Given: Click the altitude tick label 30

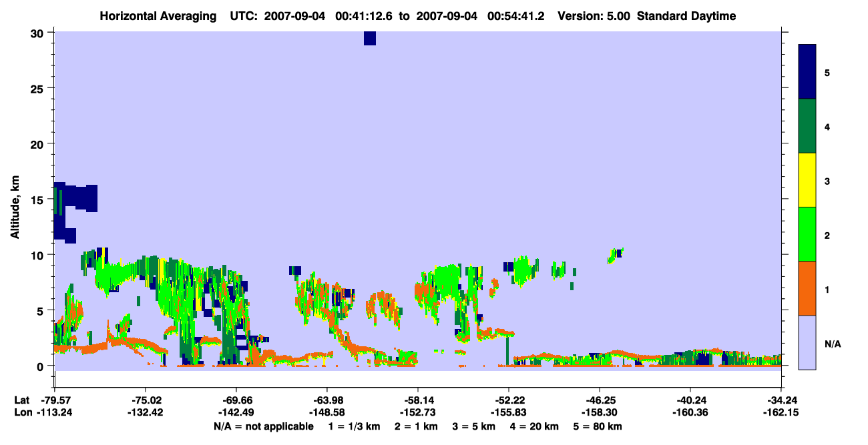Looking at the screenshot, I should pyautogui.click(x=39, y=33).
